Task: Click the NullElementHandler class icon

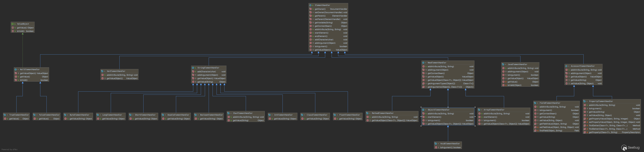Action: pyautogui.click(x=15, y=70)
